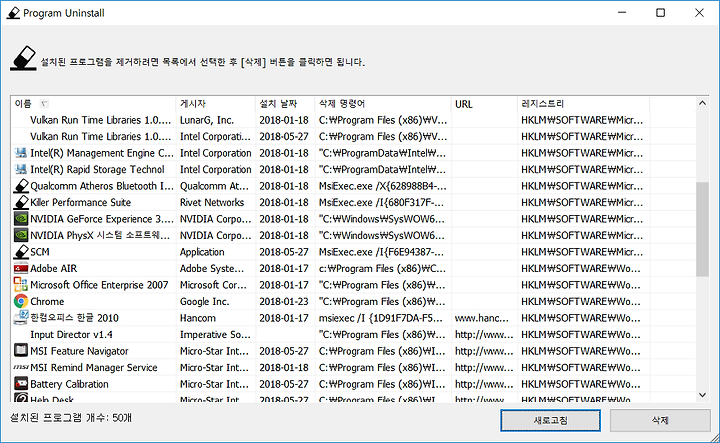This screenshot has width=720, height=443.
Task: Sort the list by the 이름 column
Action: tap(93, 104)
